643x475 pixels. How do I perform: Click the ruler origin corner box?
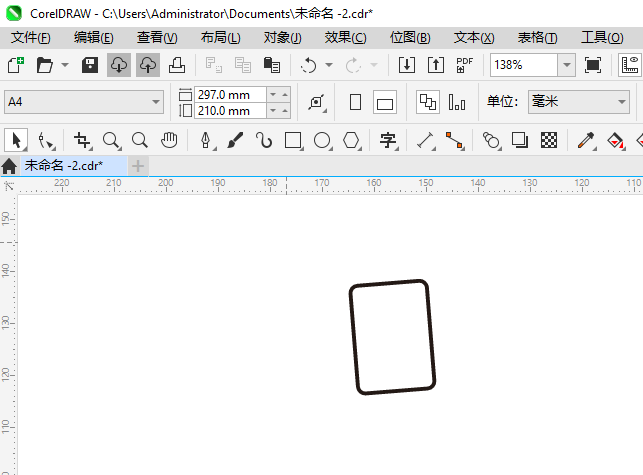pyautogui.click(x=9, y=186)
